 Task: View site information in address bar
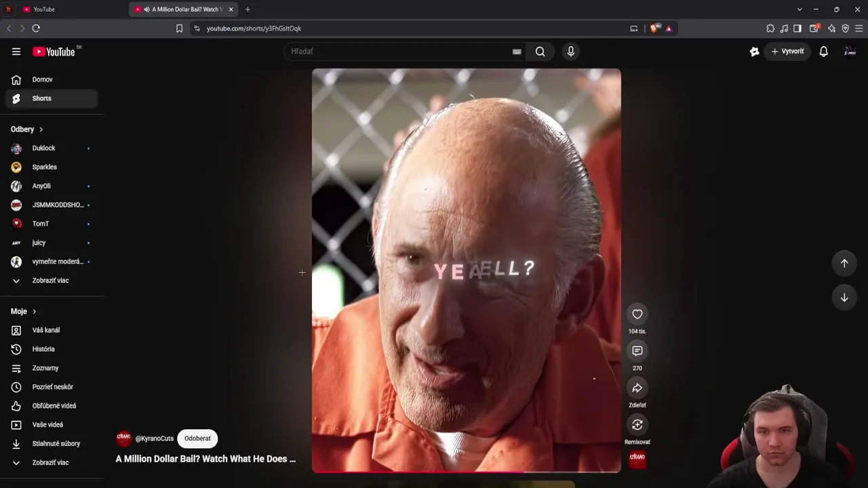tap(197, 28)
